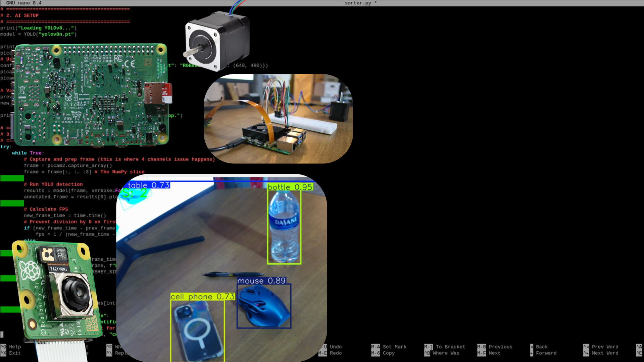Click the 'Prevent division by 0' comment
The image size is (644, 362).
[70, 222]
